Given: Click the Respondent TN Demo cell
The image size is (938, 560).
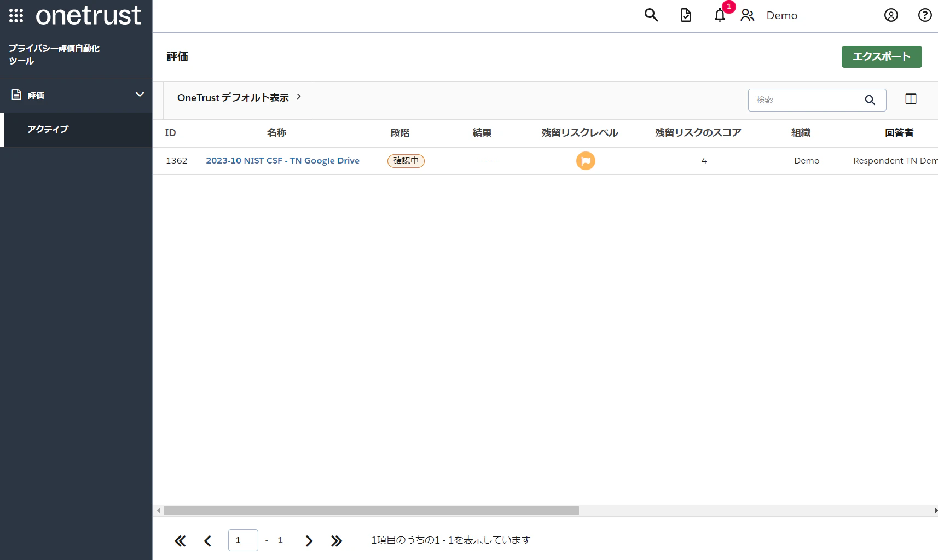Looking at the screenshot, I should (x=895, y=161).
